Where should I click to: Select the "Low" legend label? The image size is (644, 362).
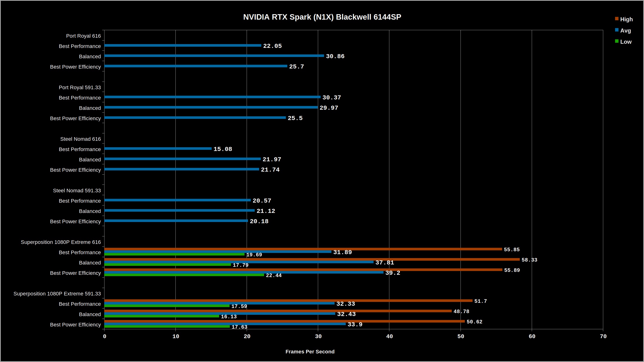[626, 42]
